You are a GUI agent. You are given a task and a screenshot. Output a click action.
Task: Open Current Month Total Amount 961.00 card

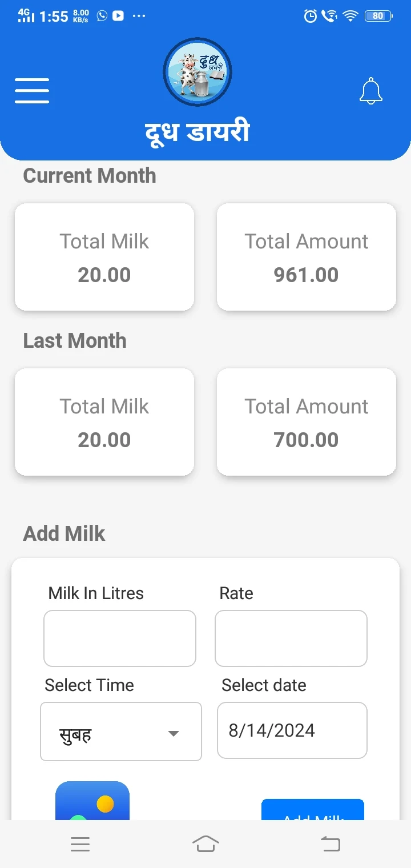pyautogui.click(x=307, y=257)
